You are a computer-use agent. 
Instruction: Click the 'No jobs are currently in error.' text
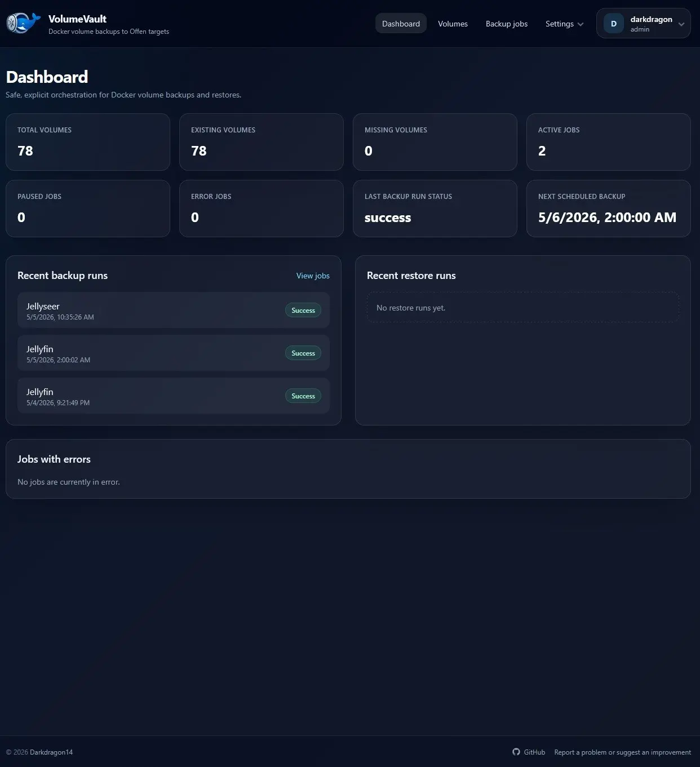point(69,482)
